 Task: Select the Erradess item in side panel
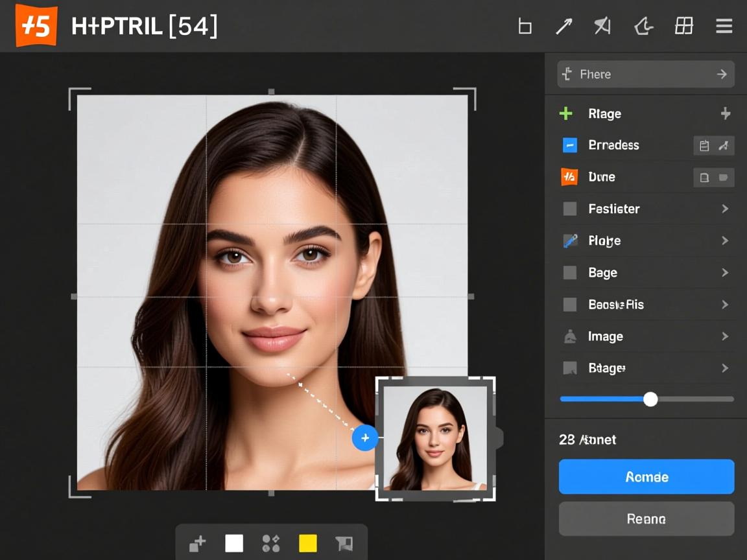coord(613,145)
